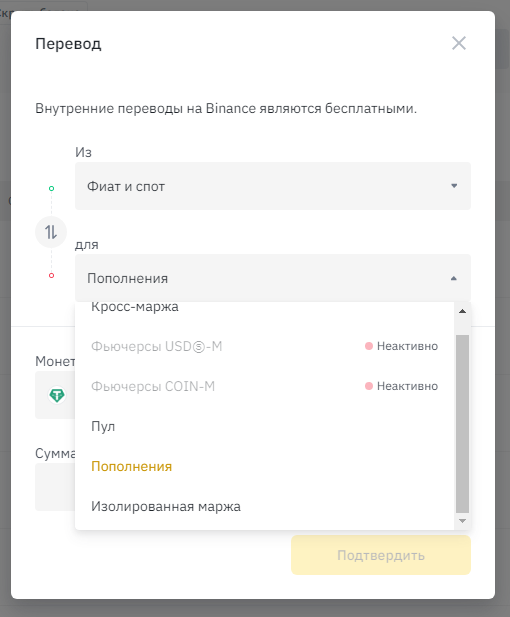Click the dropdown list's scrollbar thumb
Screen dimensions: 510x617
[x=462, y=424]
